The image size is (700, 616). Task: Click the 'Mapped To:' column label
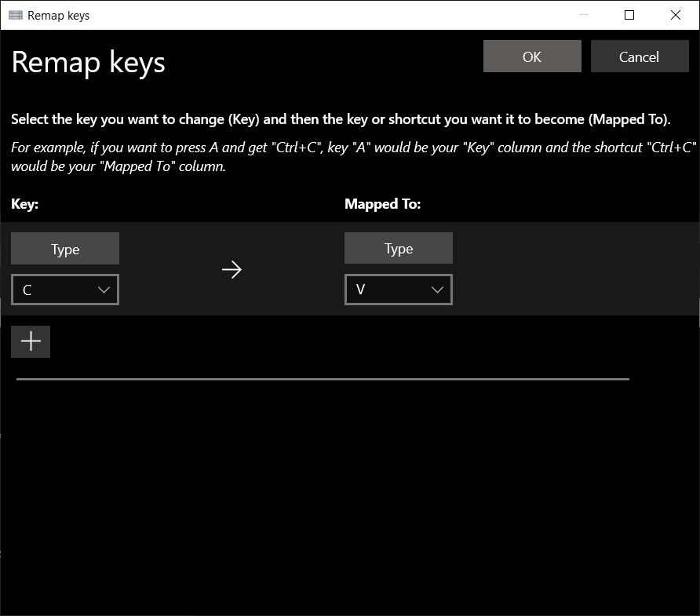click(x=383, y=204)
